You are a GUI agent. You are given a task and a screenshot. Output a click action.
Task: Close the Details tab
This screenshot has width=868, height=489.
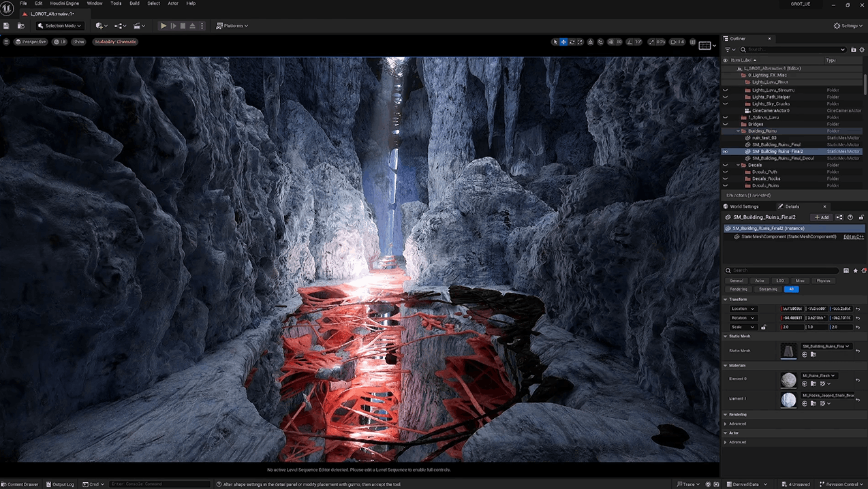click(x=824, y=206)
